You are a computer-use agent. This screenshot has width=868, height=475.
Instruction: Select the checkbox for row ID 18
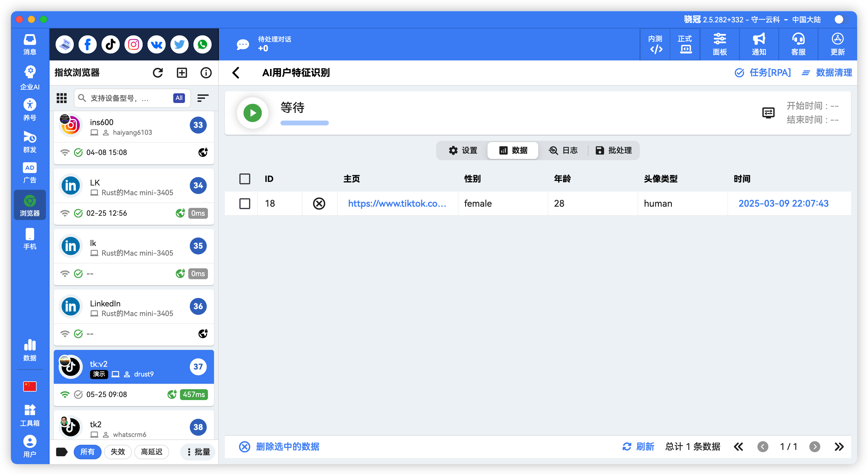(245, 203)
